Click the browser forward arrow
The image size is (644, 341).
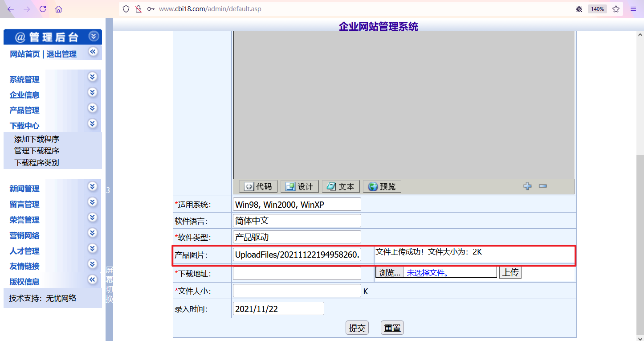coord(27,9)
